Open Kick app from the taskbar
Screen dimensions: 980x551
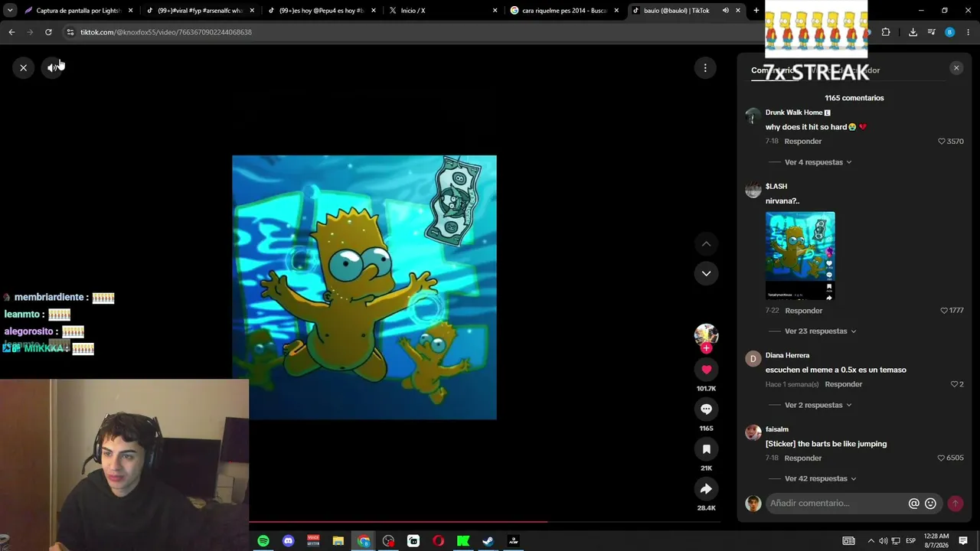tap(463, 541)
